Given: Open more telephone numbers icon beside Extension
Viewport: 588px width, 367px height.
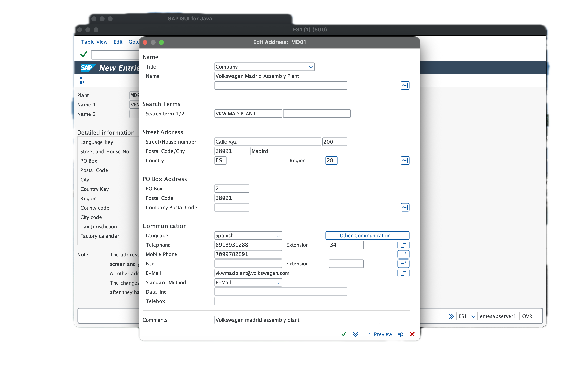Looking at the screenshot, I should click(403, 245).
